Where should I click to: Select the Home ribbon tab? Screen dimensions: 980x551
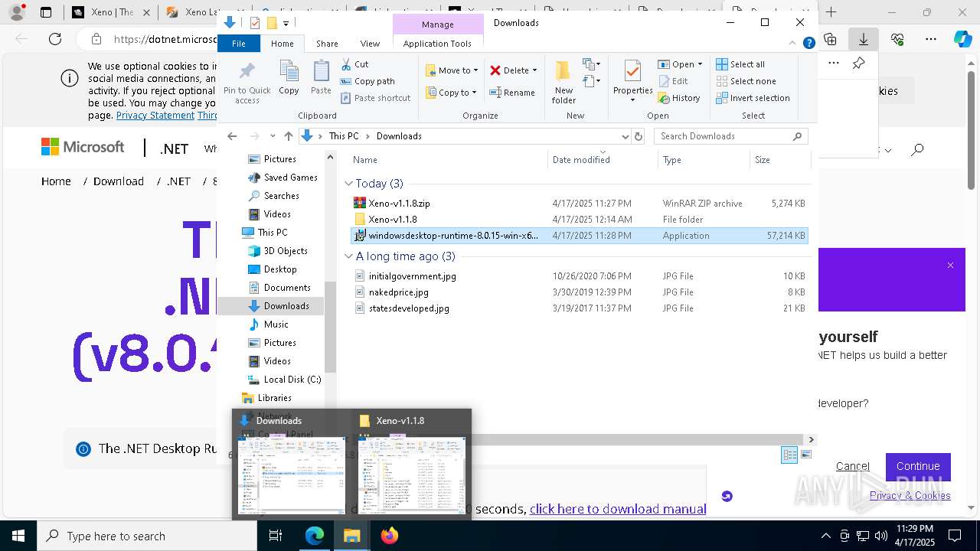(x=282, y=44)
